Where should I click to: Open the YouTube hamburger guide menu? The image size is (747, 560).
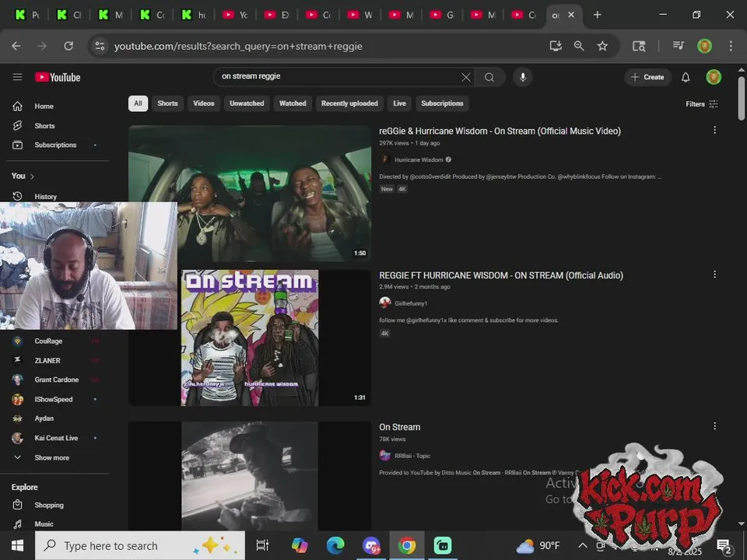(x=18, y=77)
